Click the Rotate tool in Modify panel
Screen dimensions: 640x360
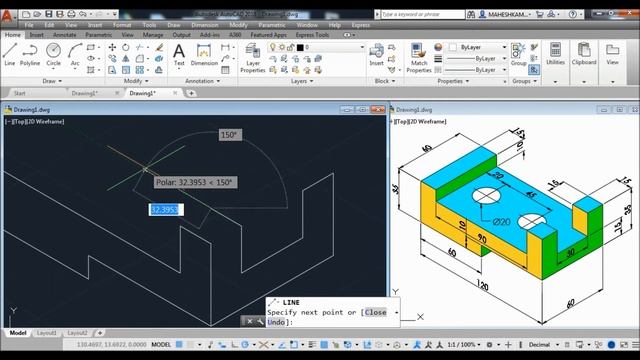click(x=126, y=47)
